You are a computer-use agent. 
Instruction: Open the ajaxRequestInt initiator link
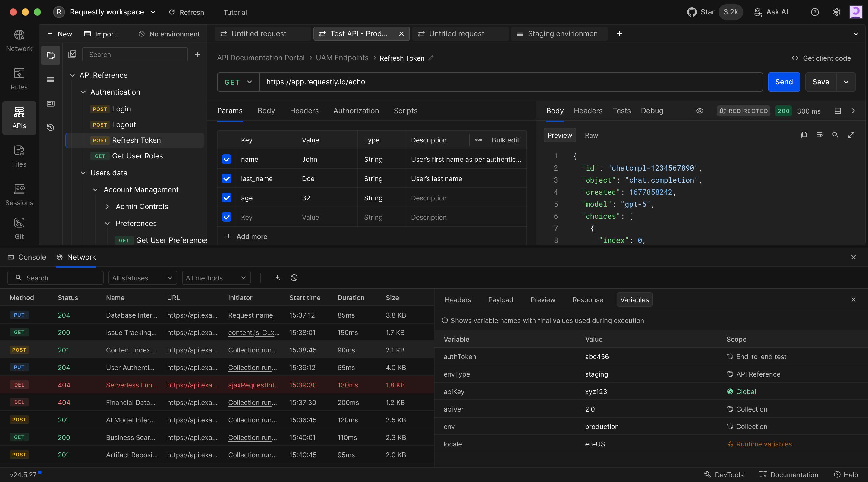pyautogui.click(x=254, y=385)
